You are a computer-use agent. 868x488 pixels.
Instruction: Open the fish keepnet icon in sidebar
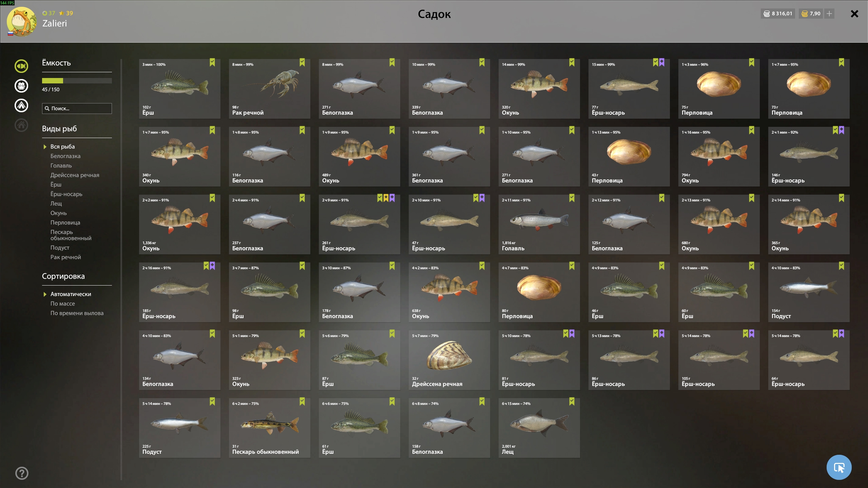coord(21,66)
